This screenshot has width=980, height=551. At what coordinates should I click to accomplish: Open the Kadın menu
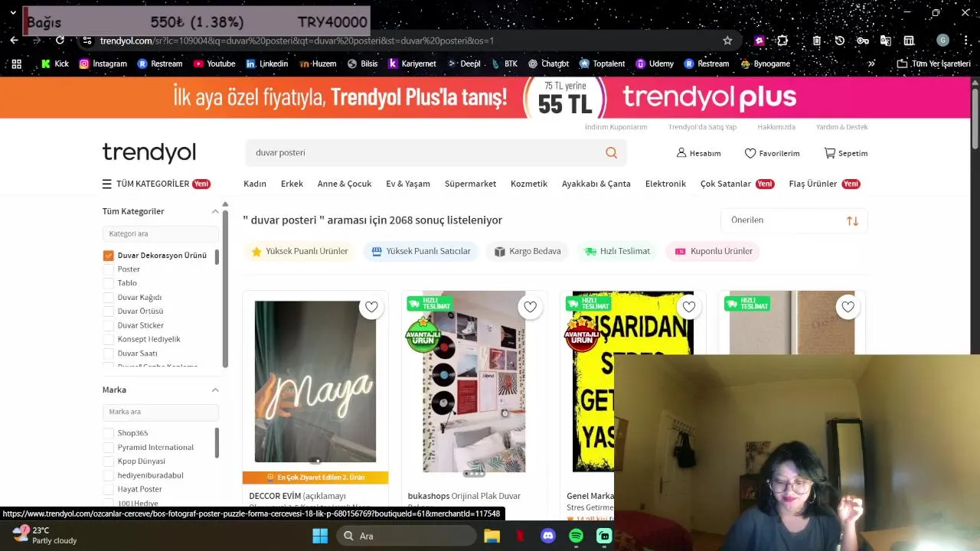(255, 184)
